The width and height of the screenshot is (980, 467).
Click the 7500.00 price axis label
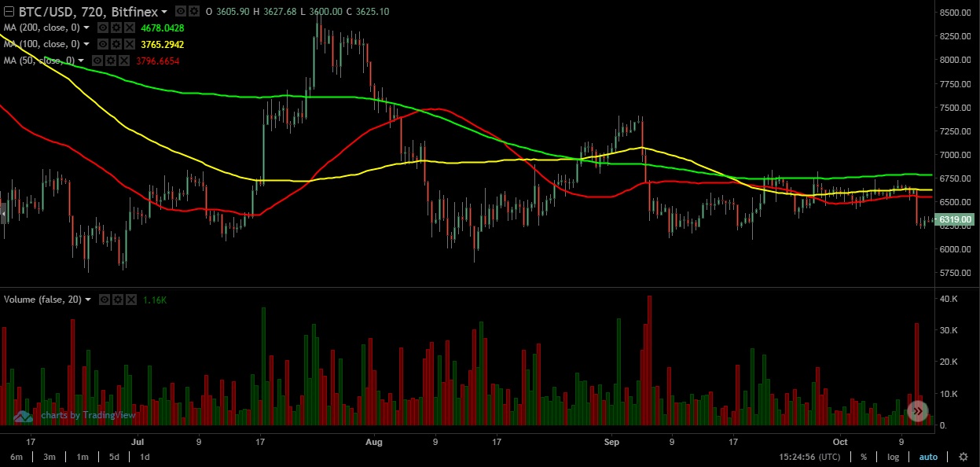[956, 108]
